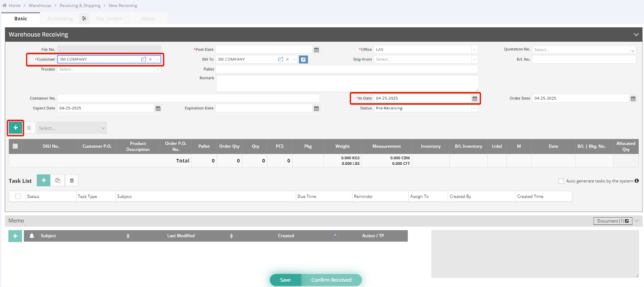Open the In Date calendar picker

(x=475, y=98)
